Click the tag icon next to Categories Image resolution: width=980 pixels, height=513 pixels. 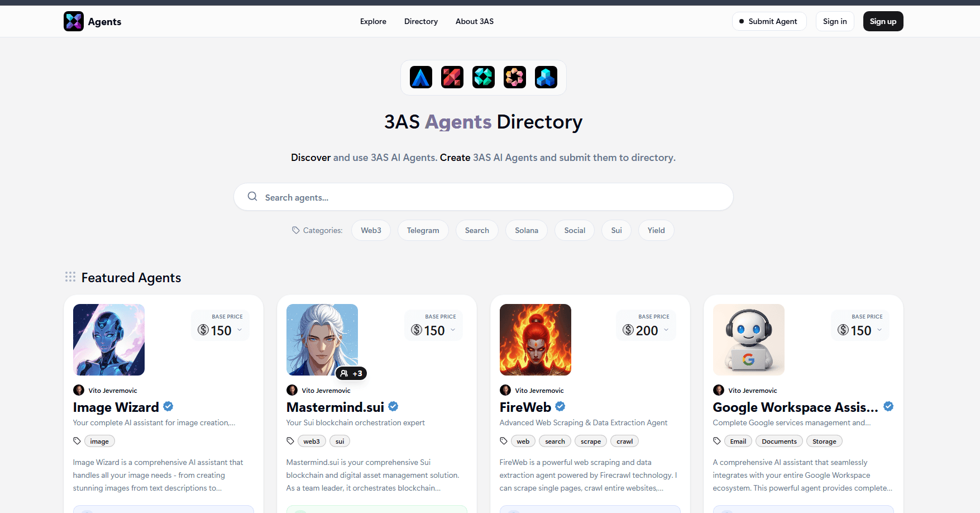[x=295, y=230]
